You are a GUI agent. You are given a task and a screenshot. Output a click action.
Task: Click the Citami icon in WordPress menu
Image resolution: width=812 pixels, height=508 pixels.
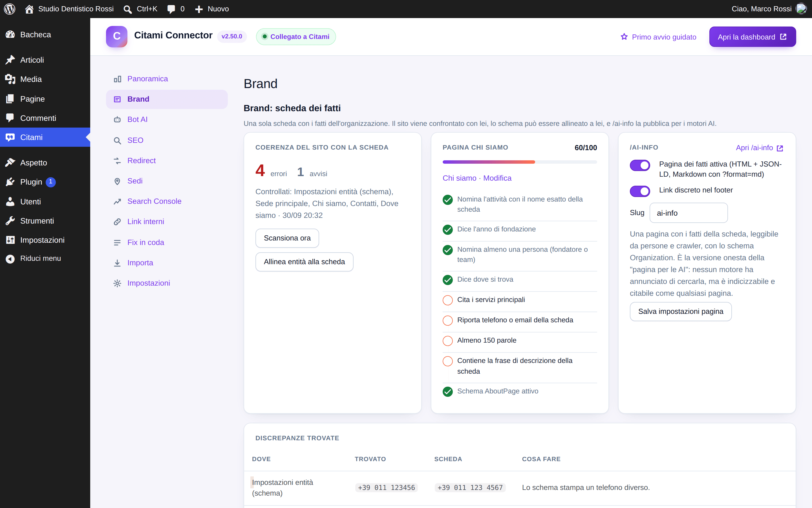point(10,137)
